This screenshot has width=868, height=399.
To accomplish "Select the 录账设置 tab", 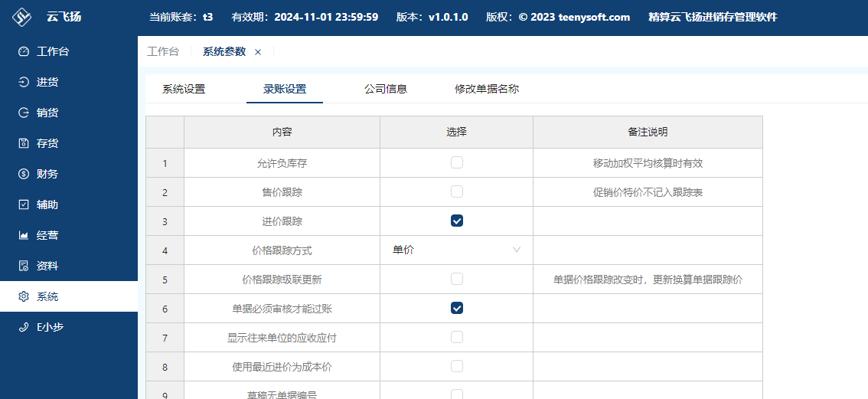I will tap(285, 89).
